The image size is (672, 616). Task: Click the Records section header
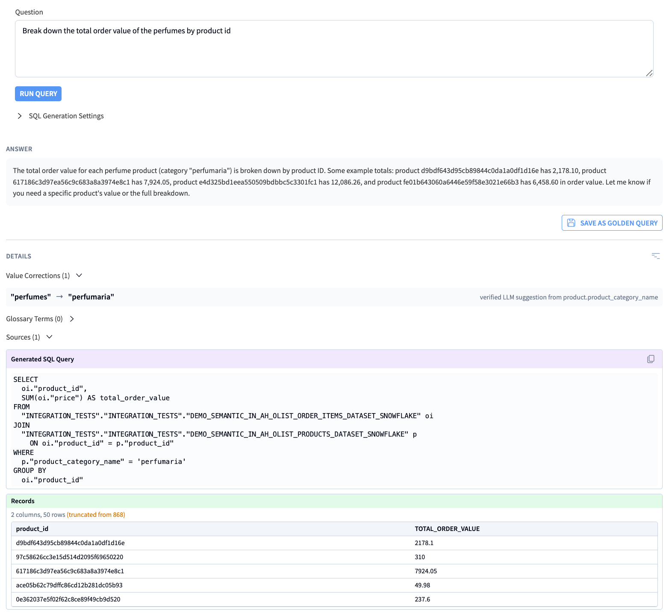click(23, 501)
